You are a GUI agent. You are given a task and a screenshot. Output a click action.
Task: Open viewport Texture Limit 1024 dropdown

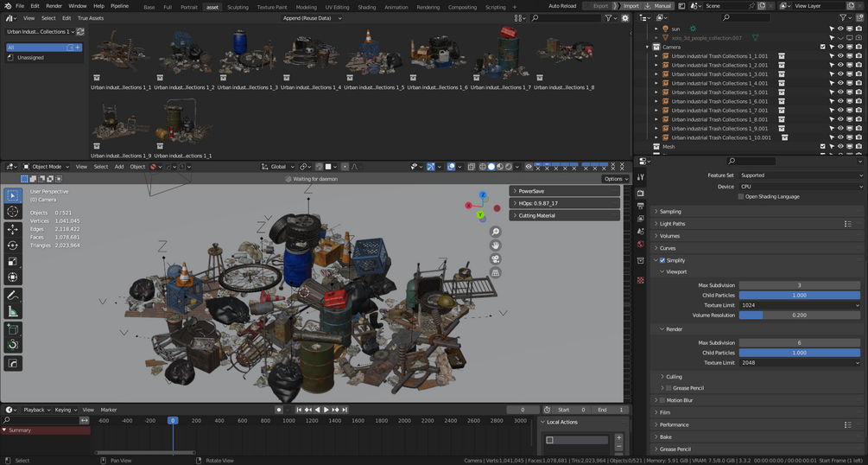(x=800, y=305)
